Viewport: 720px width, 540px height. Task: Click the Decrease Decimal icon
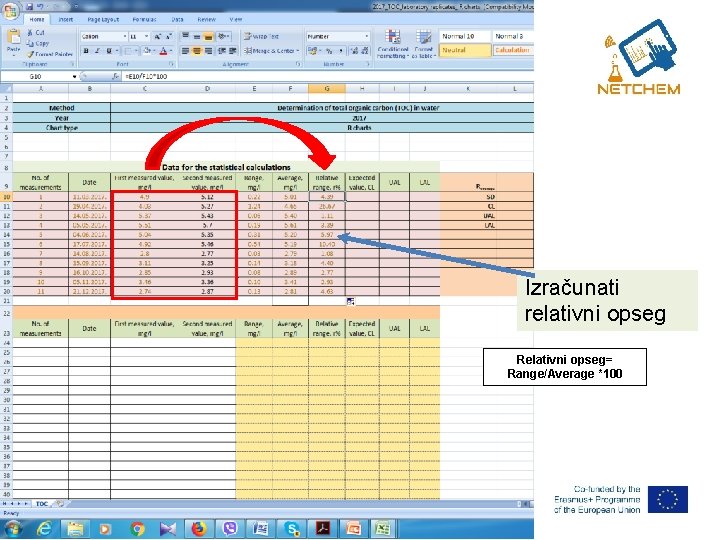(x=365, y=51)
